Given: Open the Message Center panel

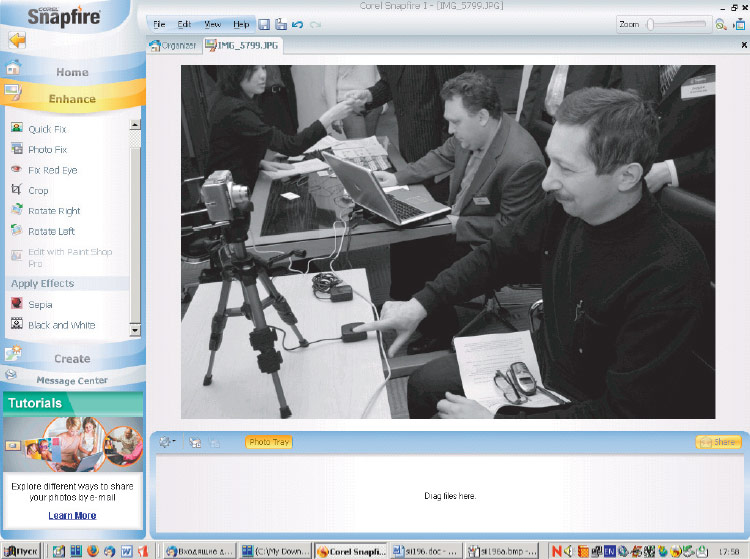Looking at the screenshot, I should tap(72, 380).
